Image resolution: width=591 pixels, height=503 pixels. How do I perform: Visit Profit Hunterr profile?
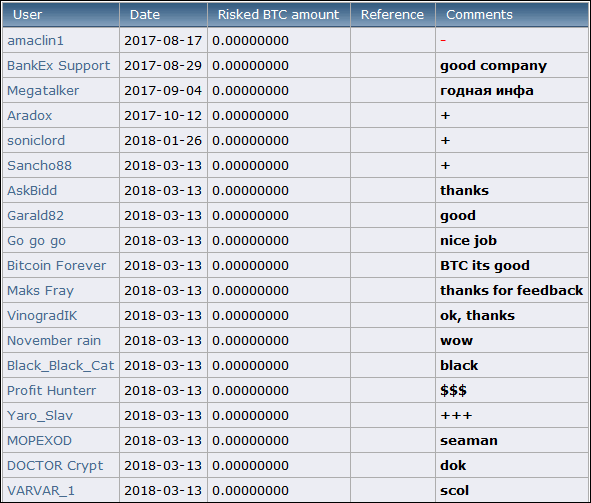point(51,390)
